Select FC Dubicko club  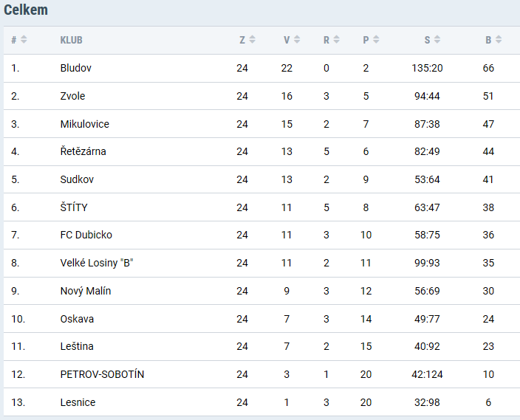tap(86, 235)
